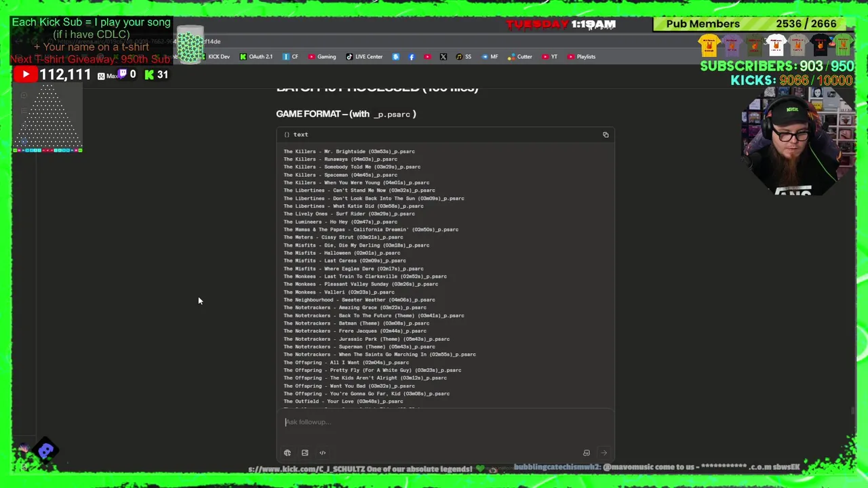Click the X (Twitter) bookmark icon

[x=443, y=57]
